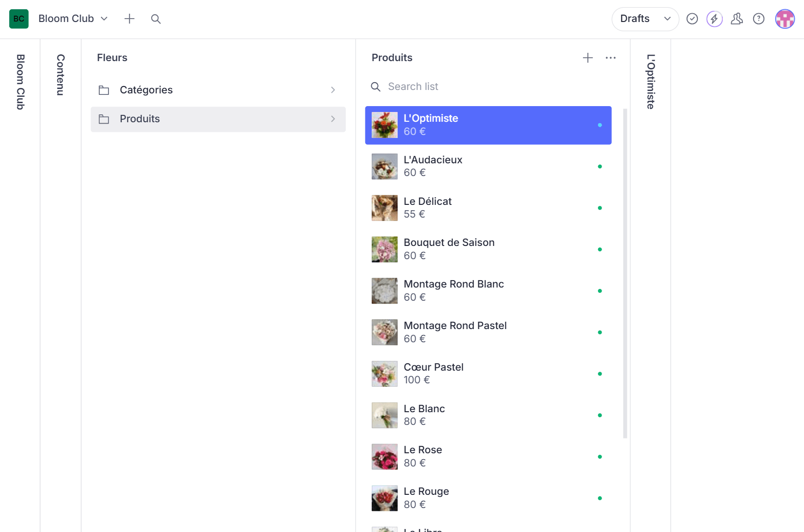The width and height of the screenshot is (804, 532).
Task: Click the BC workspace badge
Action: tap(19, 19)
